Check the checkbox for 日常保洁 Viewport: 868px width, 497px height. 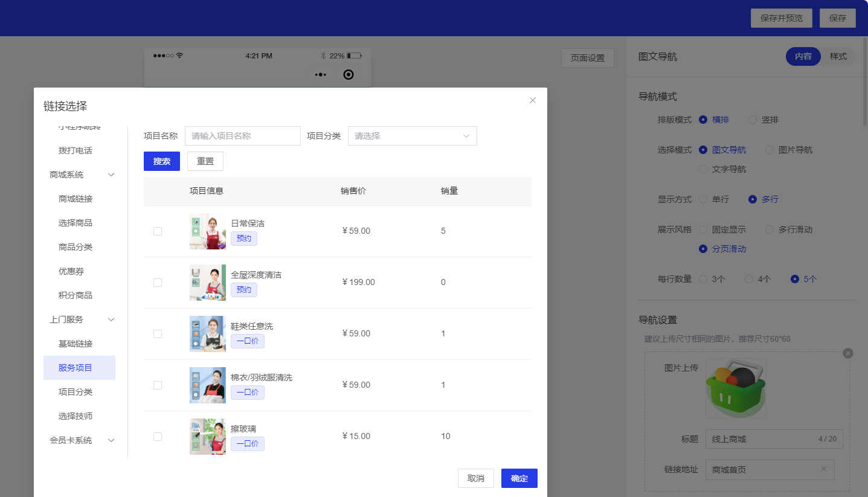pyautogui.click(x=158, y=231)
